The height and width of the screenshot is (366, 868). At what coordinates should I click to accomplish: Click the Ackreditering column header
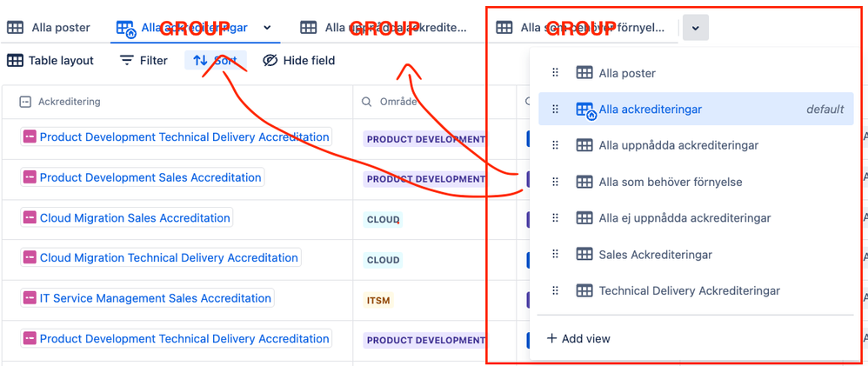click(x=60, y=102)
